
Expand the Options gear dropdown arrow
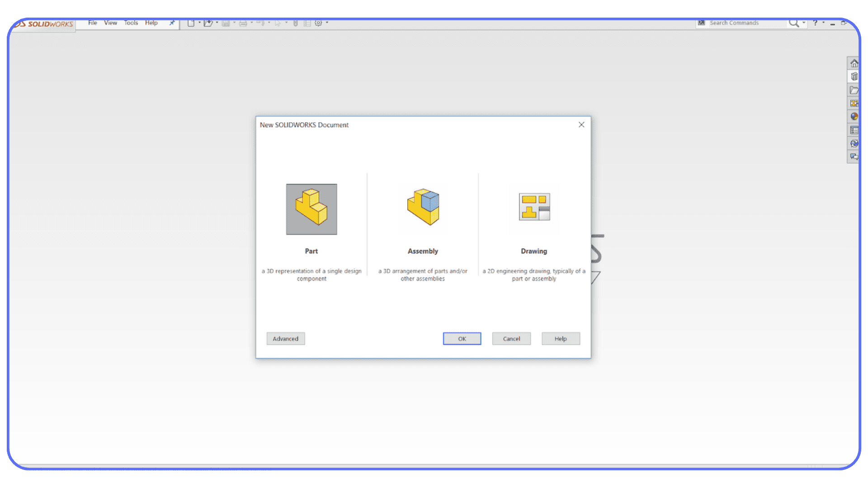tap(326, 23)
